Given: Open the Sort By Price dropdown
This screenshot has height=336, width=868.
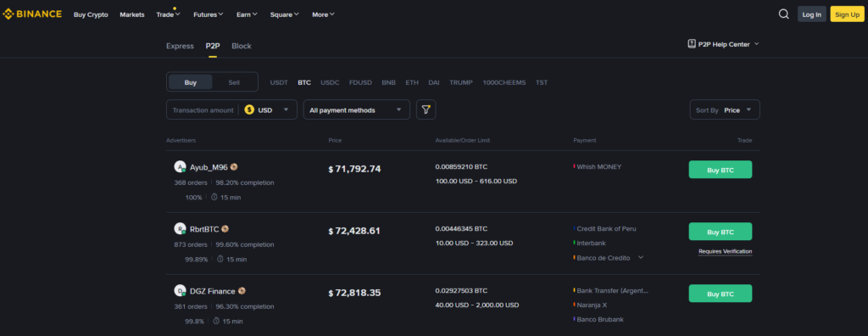Looking at the screenshot, I should coord(725,109).
